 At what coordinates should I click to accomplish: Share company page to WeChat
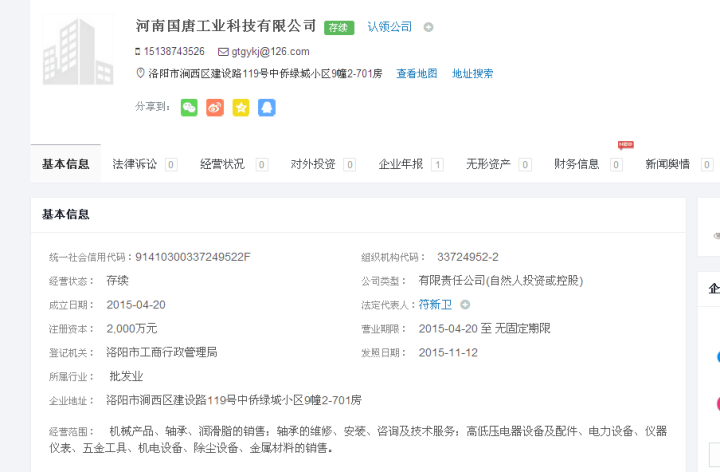[189, 107]
